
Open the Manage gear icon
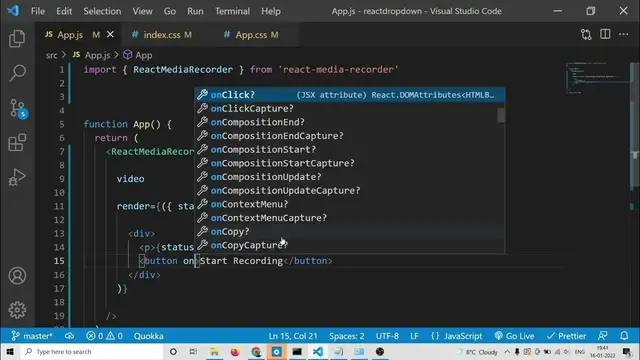click(17, 310)
